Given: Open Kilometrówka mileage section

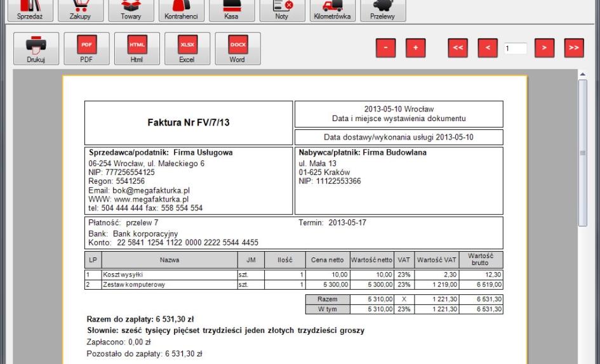Looking at the screenshot, I should [x=332, y=10].
